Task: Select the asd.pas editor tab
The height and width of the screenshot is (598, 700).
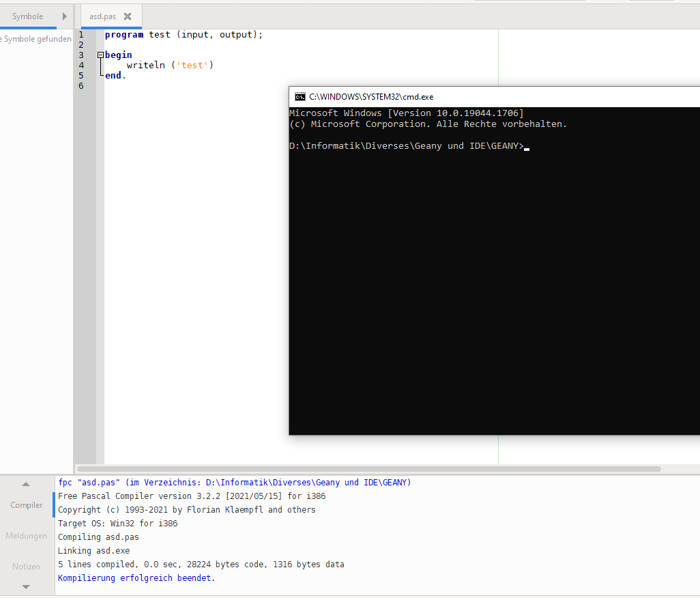Action: tap(102, 16)
